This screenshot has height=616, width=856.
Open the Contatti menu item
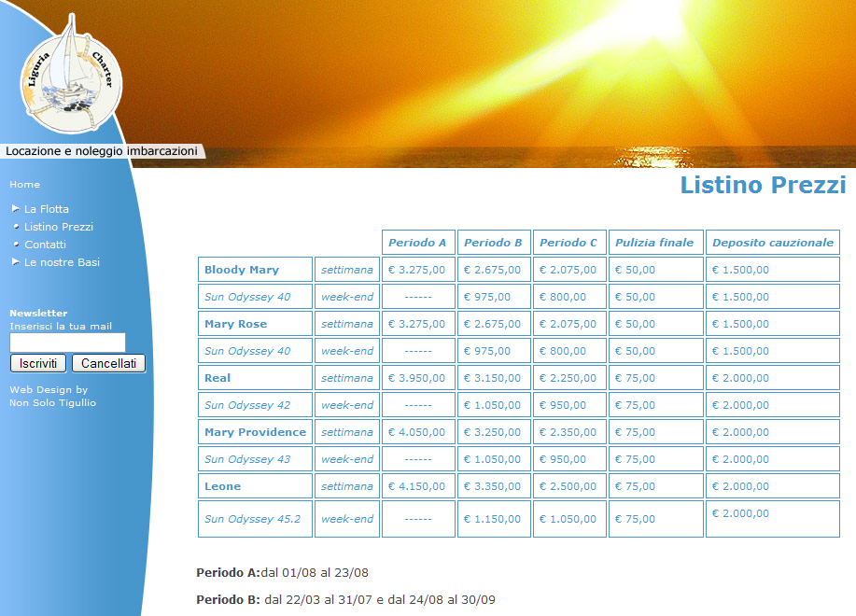[45, 245]
